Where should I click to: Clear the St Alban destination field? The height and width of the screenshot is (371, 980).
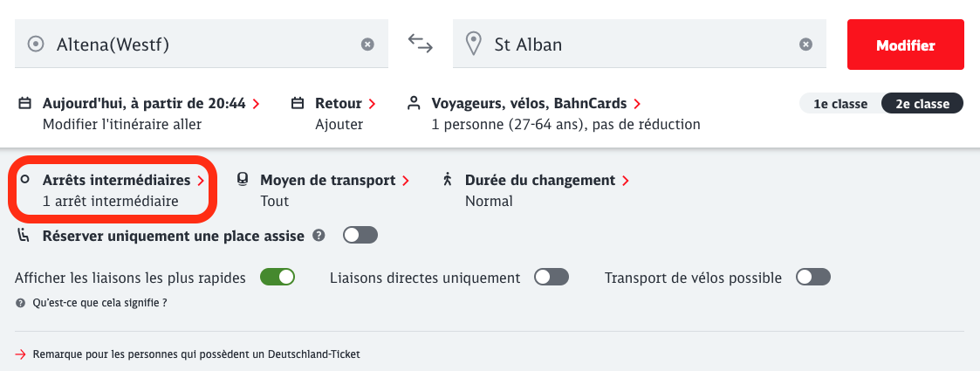click(x=805, y=45)
